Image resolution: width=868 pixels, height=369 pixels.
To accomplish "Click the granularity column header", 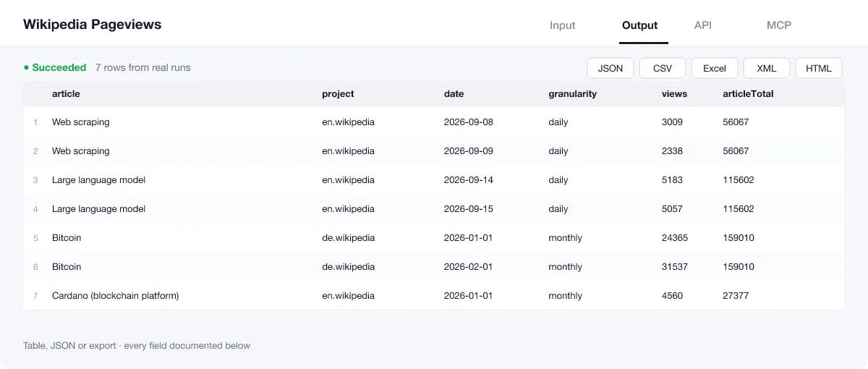I will pos(572,94).
